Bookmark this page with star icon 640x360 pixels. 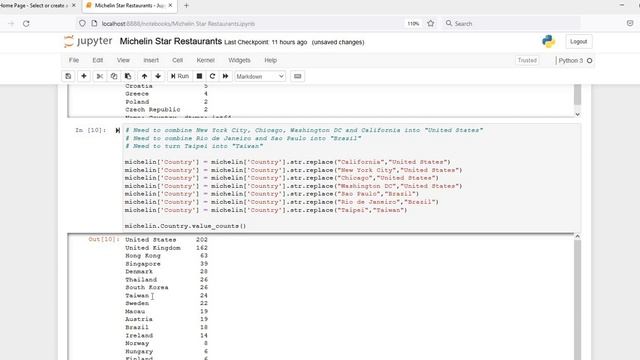click(431, 24)
